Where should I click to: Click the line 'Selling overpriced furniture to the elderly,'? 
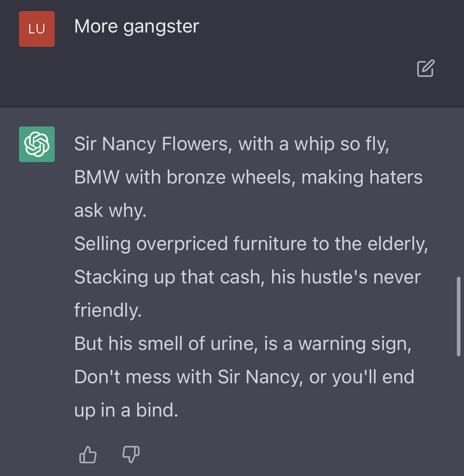(x=251, y=244)
